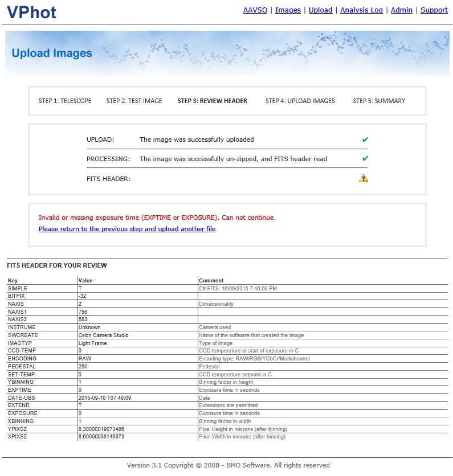Click the green checkmark next to UPLOAD
Screen dimensions: 453x476
pos(365,139)
